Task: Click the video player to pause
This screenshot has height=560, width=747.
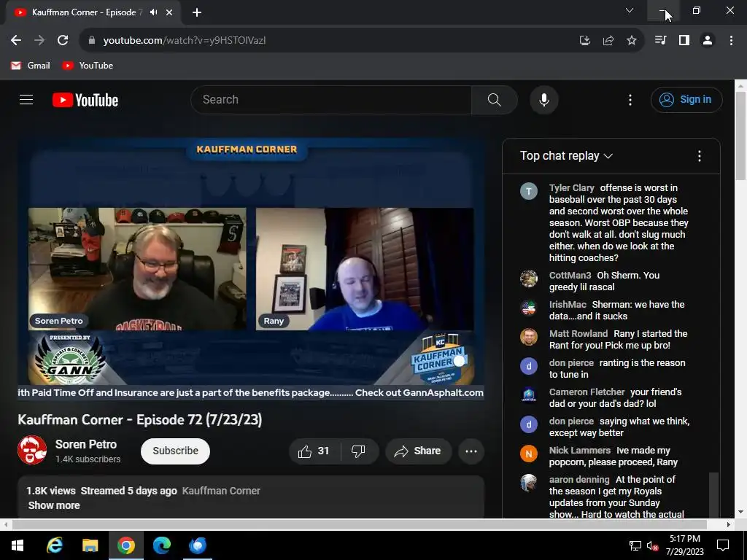Action: pyautogui.click(x=251, y=269)
